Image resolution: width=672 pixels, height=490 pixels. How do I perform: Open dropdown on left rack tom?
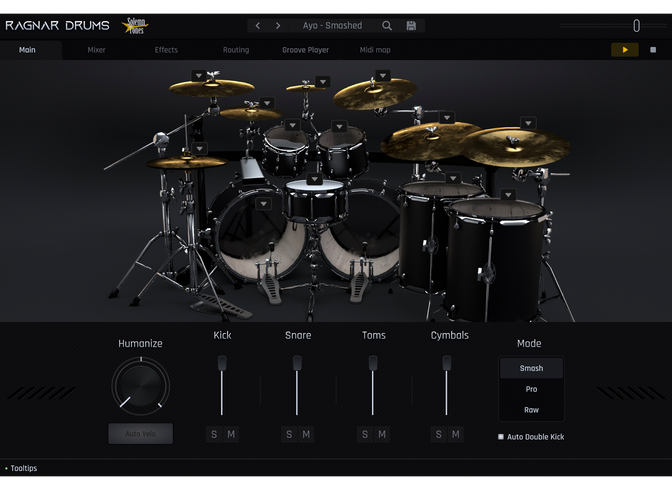pos(292,125)
